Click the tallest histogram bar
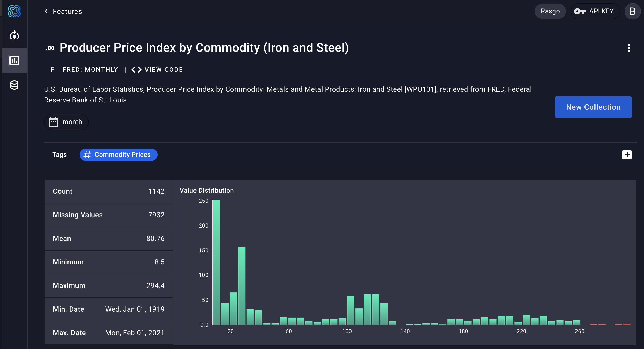This screenshot has height=349, width=644. (x=217, y=262)
